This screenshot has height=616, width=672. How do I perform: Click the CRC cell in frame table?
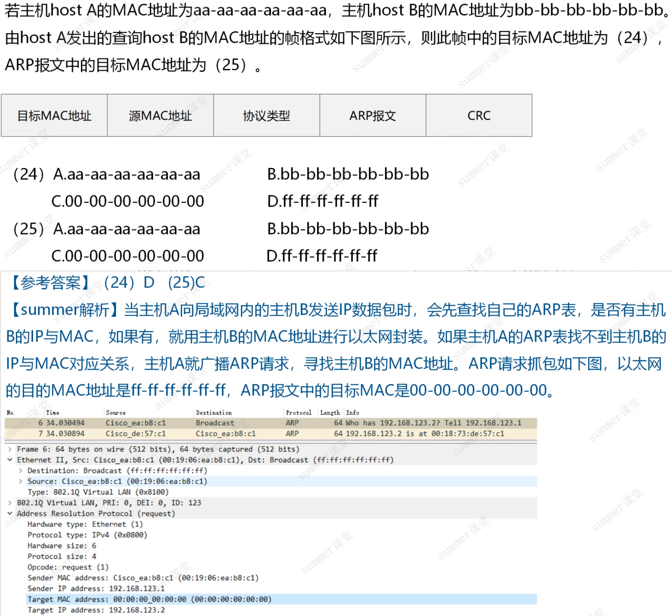click(x=479, y=116)
